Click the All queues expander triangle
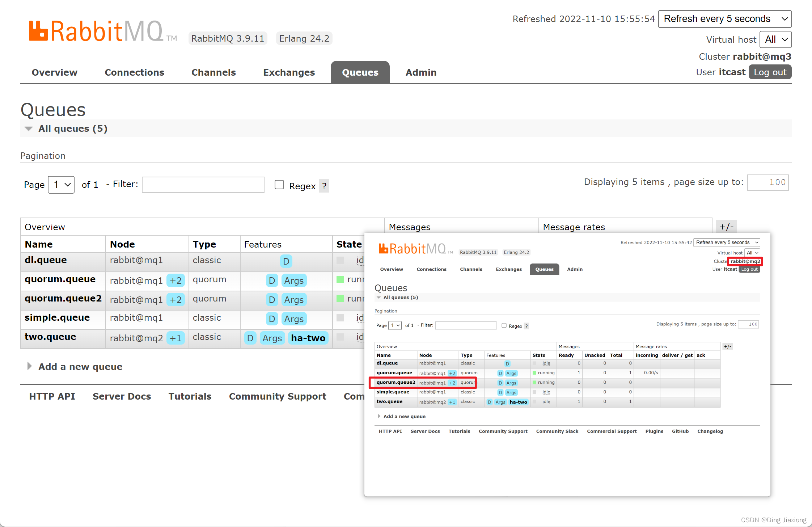 (x=28, y=128)
